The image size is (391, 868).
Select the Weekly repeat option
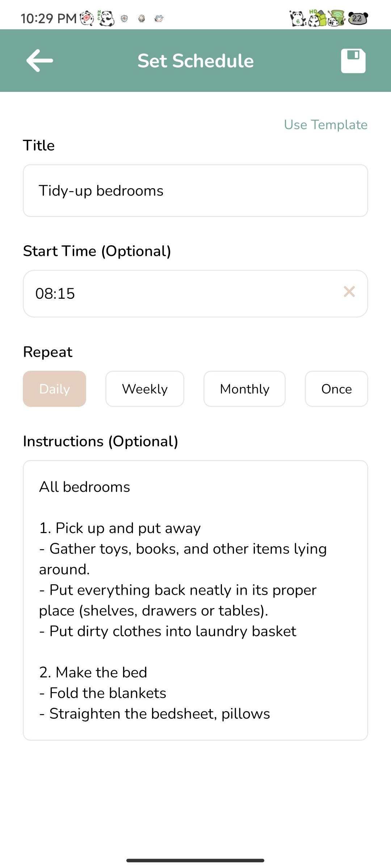click(x=145, y=389)
